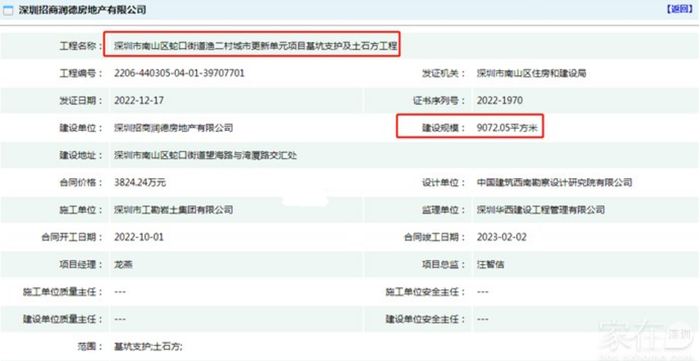Viewport: 700px width, 361px height.
Task: Click project number 2206-440305-04-01-39707701
Action: tap(179, 73)
